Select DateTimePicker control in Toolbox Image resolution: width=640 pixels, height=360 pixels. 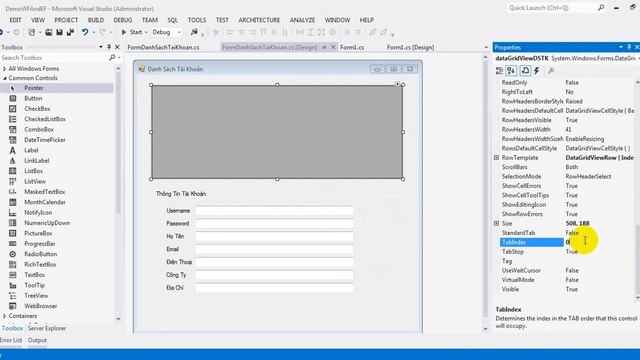point(45,140)
